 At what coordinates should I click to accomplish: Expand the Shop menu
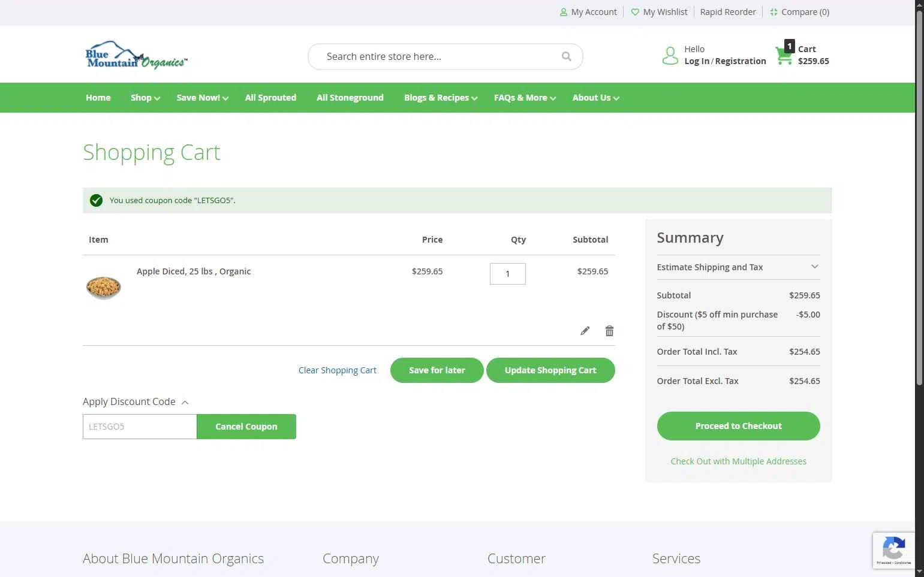click(x=145, y=98)
